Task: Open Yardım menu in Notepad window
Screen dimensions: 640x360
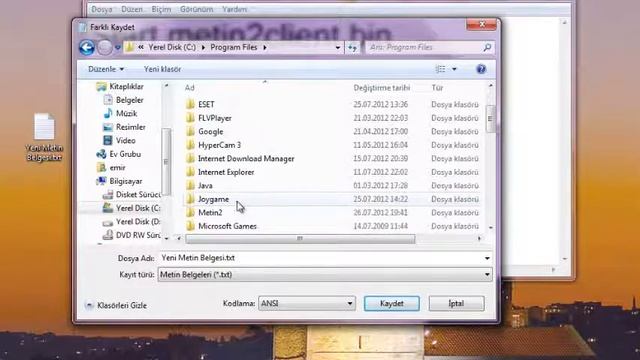Action: click(234, 9)
